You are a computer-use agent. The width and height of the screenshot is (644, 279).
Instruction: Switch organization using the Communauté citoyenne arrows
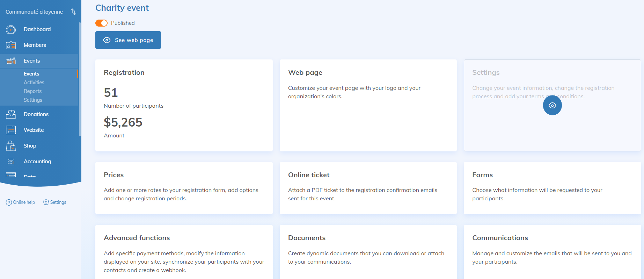coord(73,12)
